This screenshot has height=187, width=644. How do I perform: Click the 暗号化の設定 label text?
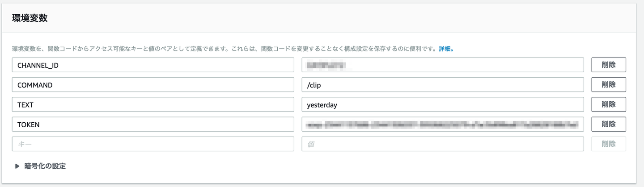tap(45, 166)
